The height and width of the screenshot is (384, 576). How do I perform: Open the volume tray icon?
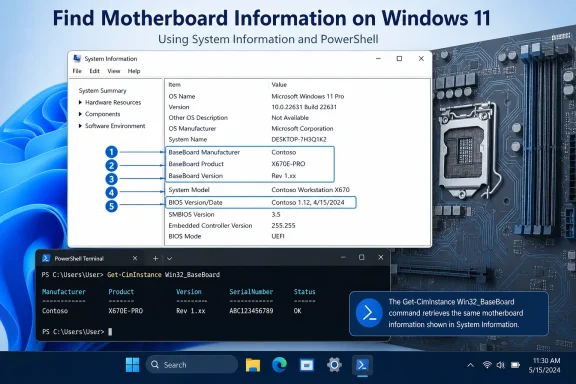[x=500, y=365]
